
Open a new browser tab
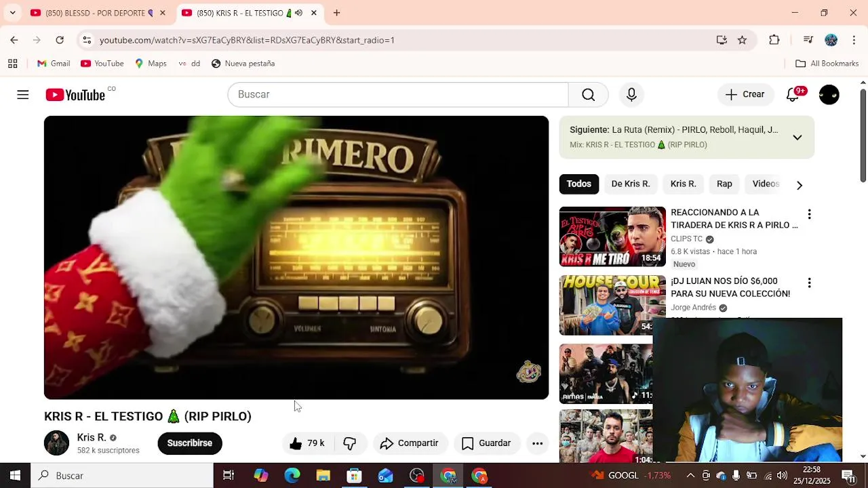point(336,13)
